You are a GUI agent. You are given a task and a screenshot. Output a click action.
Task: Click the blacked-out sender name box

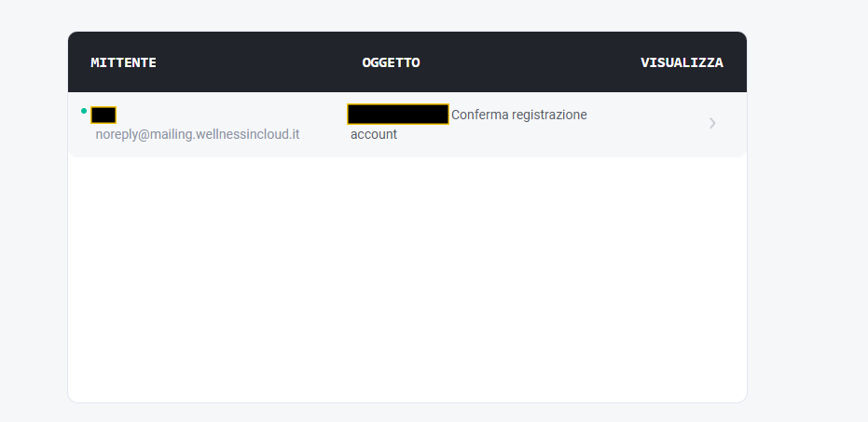tap(103, 115)
